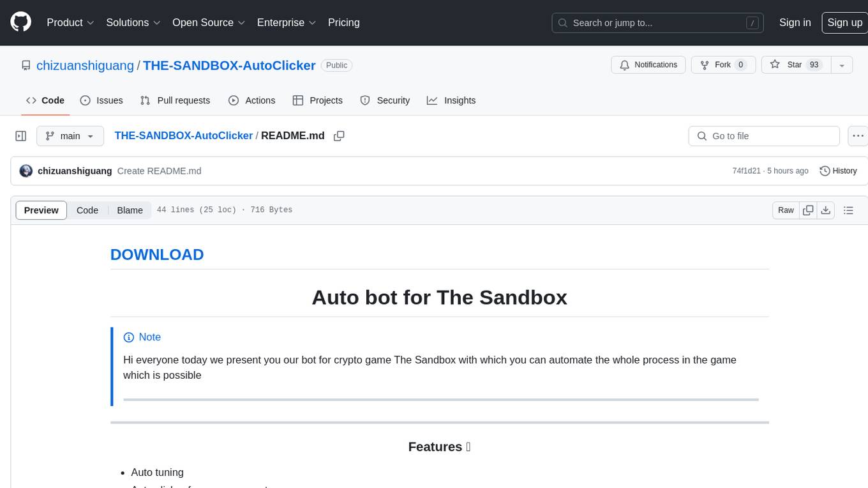Click the 44 lines file info text
This screenshot has width=868, height=488.
pos(224,210)
